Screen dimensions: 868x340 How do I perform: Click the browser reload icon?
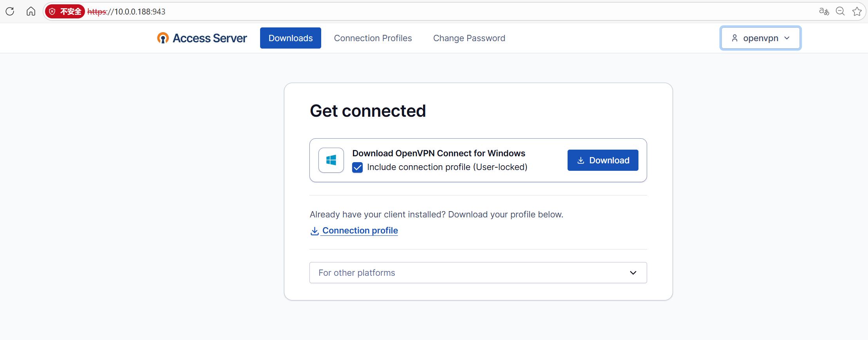[x=10, y=11]
